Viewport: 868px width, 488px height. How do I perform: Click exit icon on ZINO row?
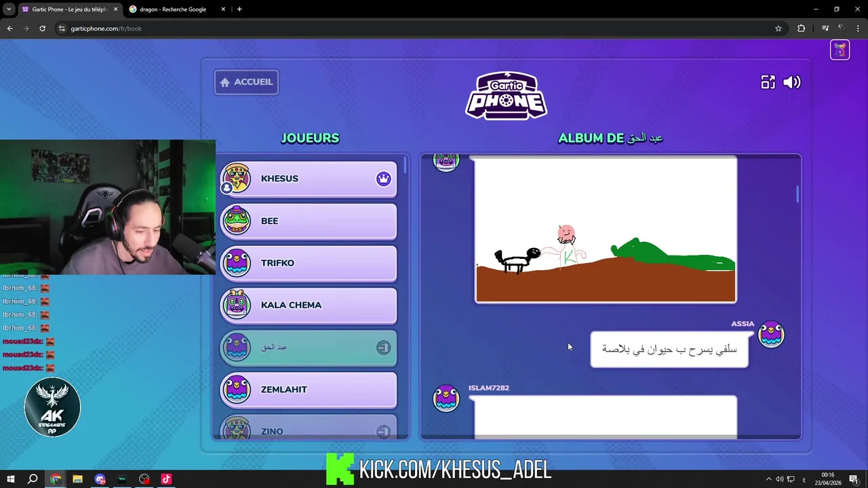click(384, 432)
